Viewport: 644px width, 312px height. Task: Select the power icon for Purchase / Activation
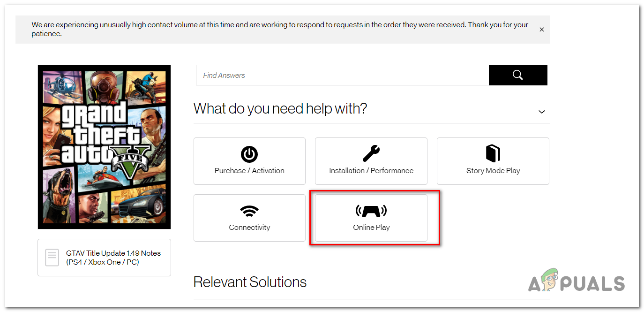click(249, 154)
